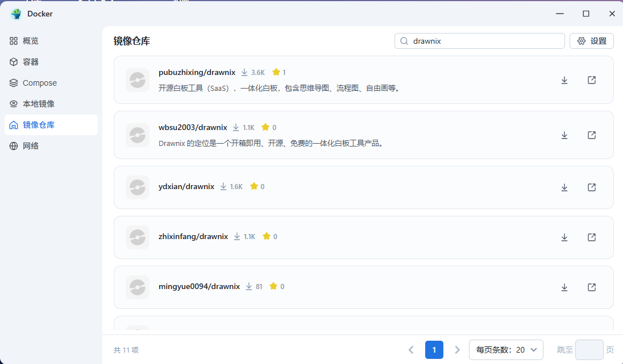Click the pubuzhixing/drawnix repository thumbnail
Image resolution: width=623 pixels, height=364 pixels.
coord(138,80)
